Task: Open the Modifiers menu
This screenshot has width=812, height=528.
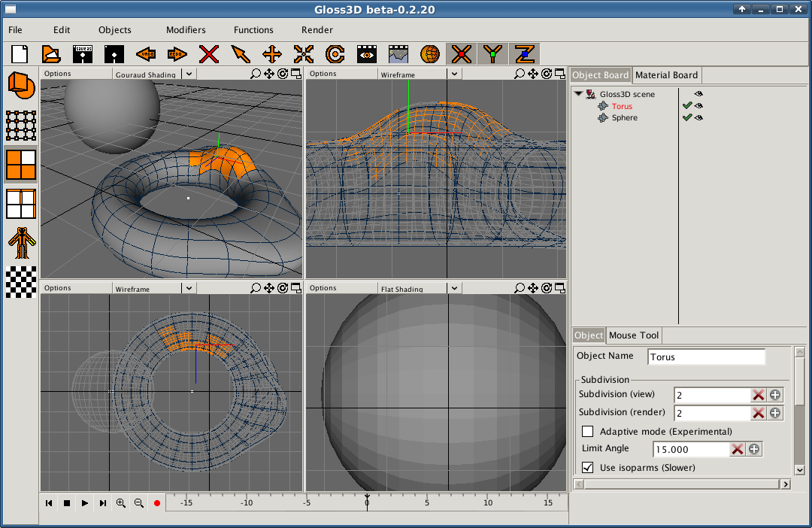Action: (x=186, y=30)
